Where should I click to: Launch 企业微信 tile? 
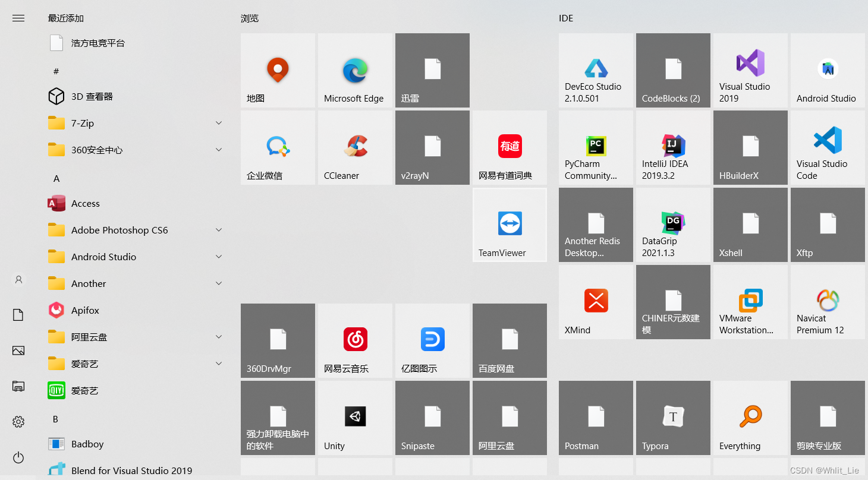click(x=278, y=147)
